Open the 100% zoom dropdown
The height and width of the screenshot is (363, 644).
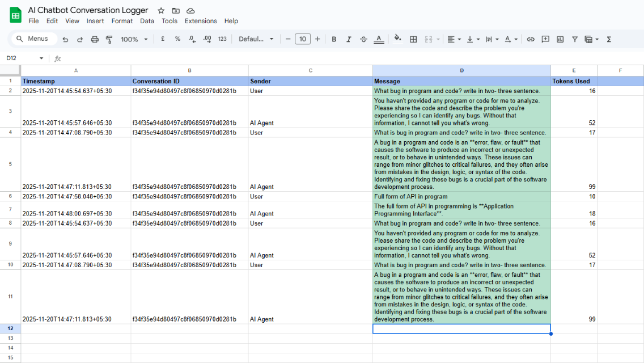134,39
